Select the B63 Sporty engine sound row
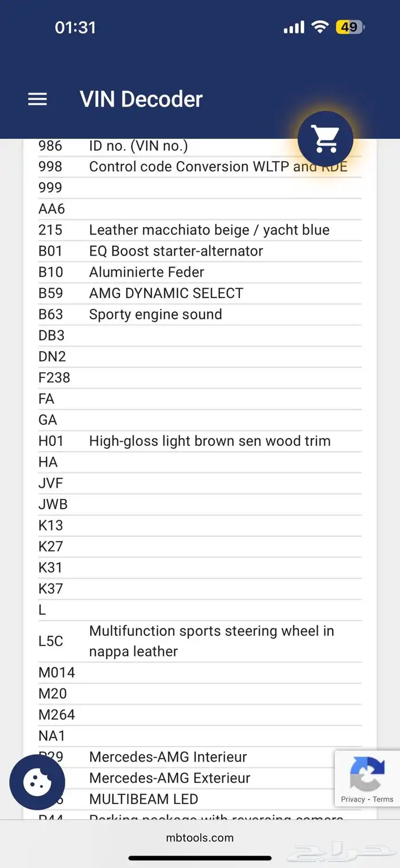 (155, 314)
